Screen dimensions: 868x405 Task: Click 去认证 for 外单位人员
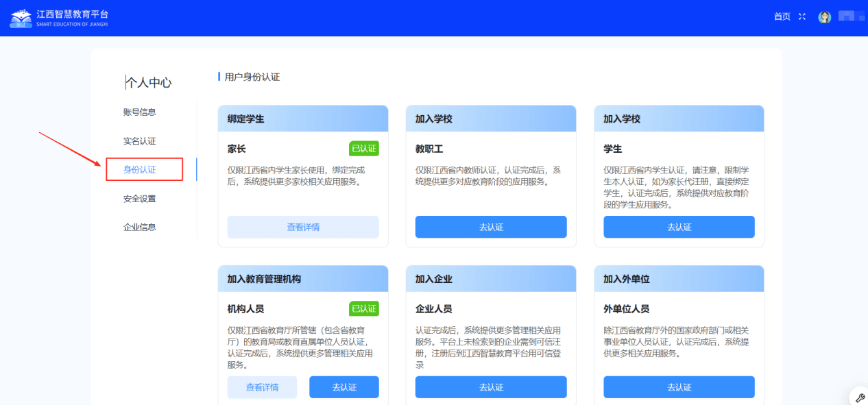(x=679, y=387)
